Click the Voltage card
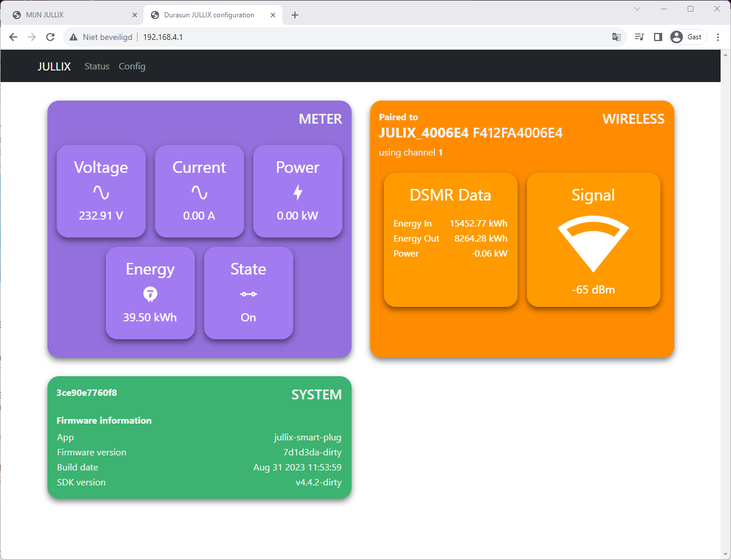Screen dimensions: 731x560 pos(101,191)
